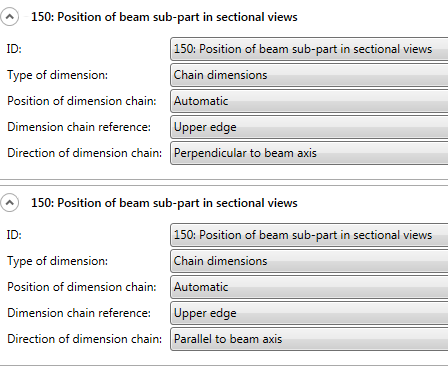Click the ID label in second section
The image size is (448, 366).
tap(14, 235)
